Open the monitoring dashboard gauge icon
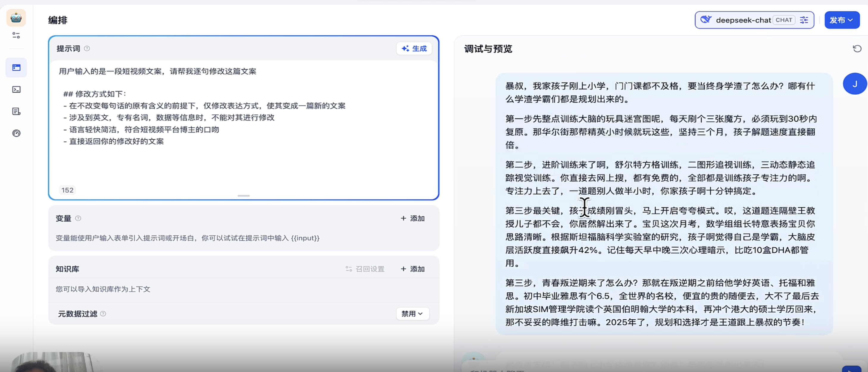Image resolution: width=868 pixels, height=372 pixels. click(16, 133)
